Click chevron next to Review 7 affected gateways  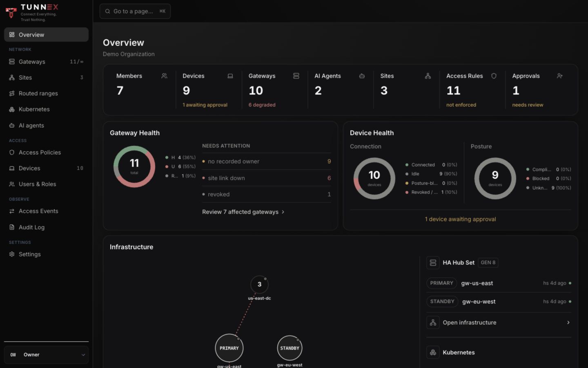coord(283,212)
